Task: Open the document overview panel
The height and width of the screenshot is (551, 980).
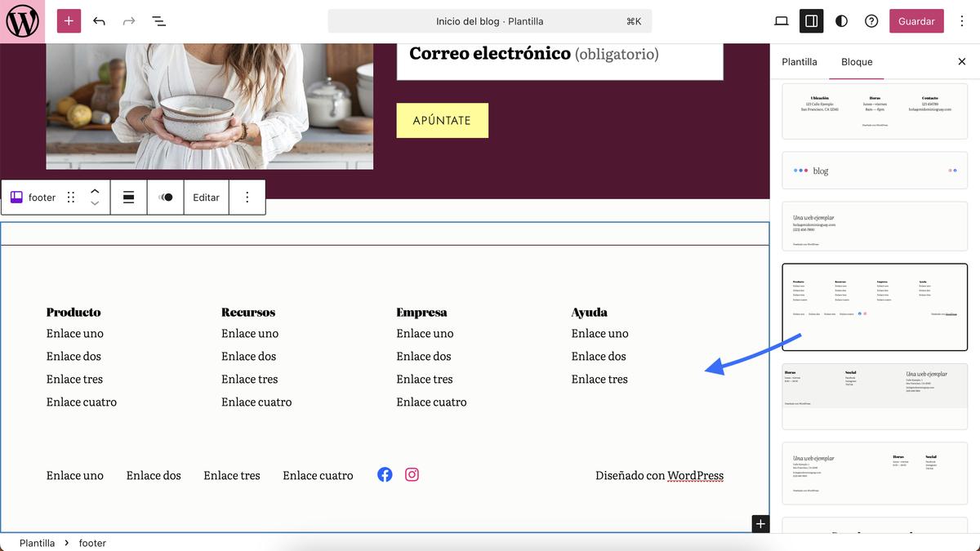Action: tap(158, 20)
